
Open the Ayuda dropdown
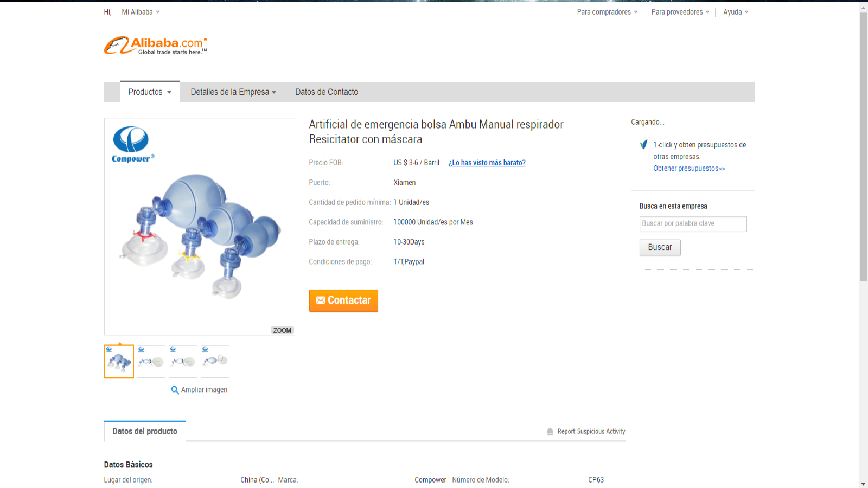pyautogui.click(x=736, y=12)
